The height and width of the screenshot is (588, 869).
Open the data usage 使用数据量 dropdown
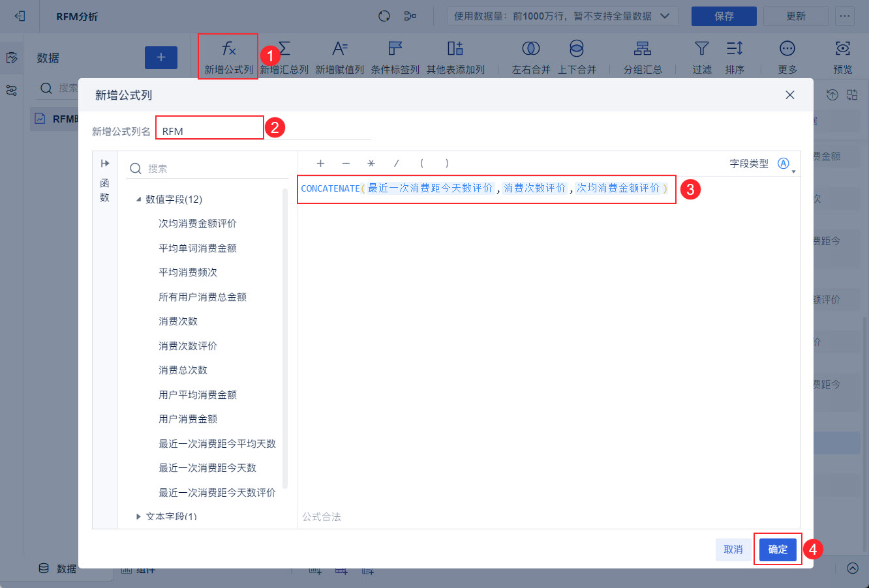point(562,16)
